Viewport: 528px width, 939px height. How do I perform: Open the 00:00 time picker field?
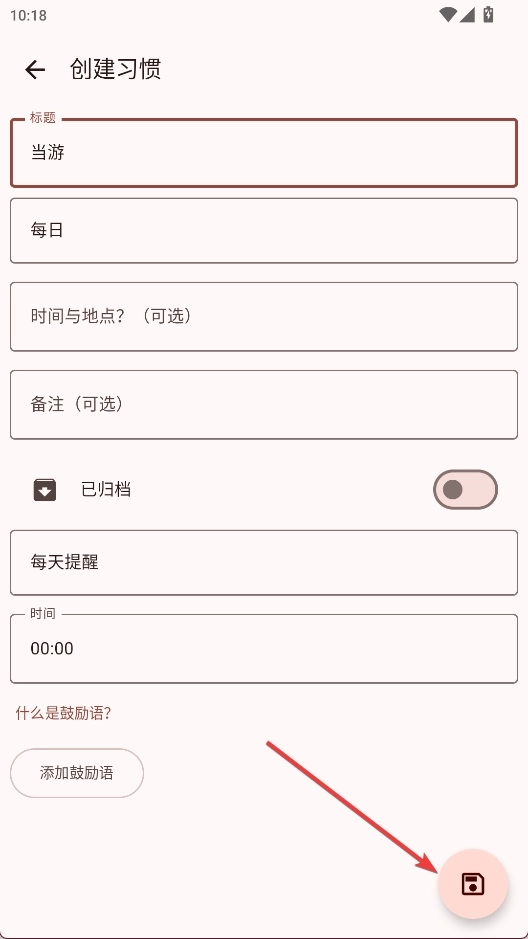click(x=264, y=649)
